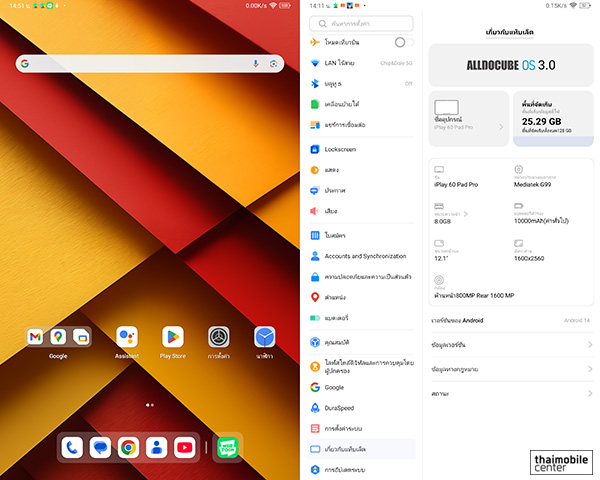Expand the legal information row chevron
This screenshot has height=480, width=600.
tap(590, 369)
